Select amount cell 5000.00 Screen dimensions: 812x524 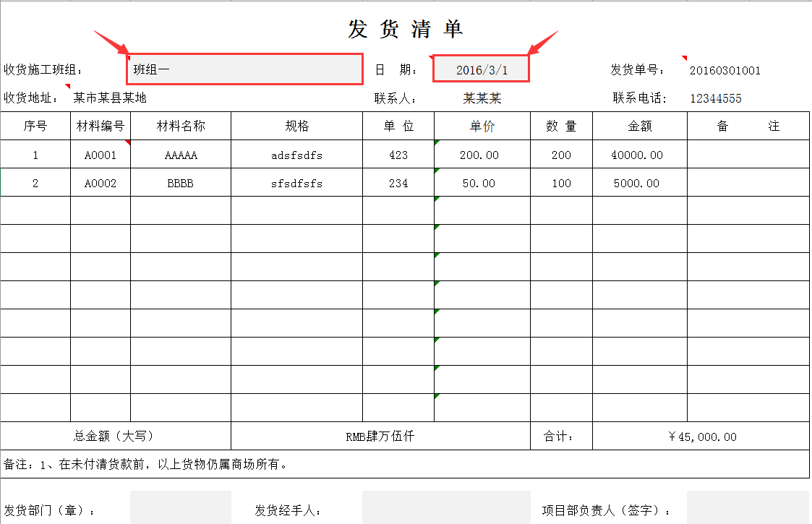(x=640, y=182)
